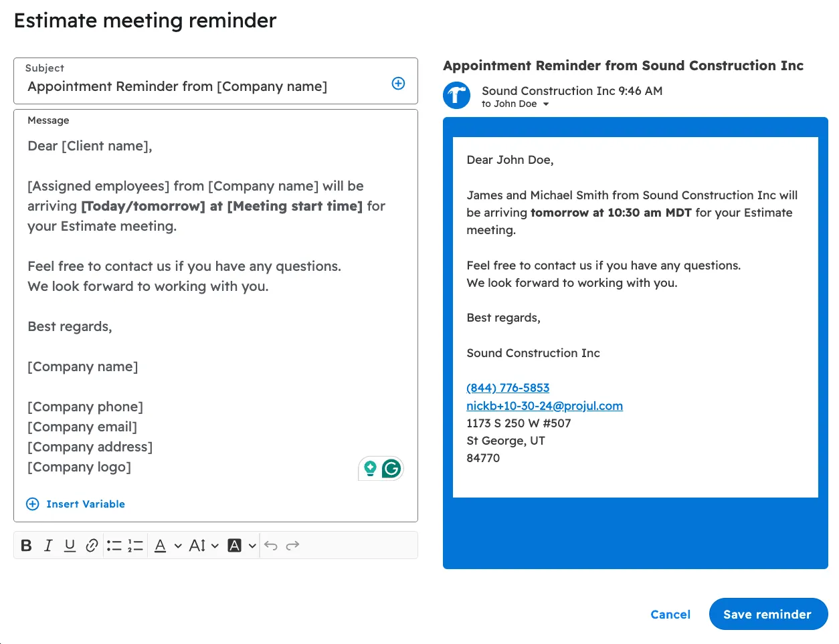Image resolution: width=839 pixels, height=644 pixels.
Task: Toggle bold formatting in the message toolbar
Action: tap(26, 545)
